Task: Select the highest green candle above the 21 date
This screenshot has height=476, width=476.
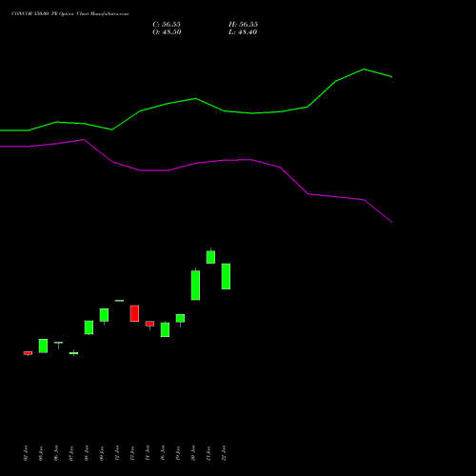Action: coord(210,257)
